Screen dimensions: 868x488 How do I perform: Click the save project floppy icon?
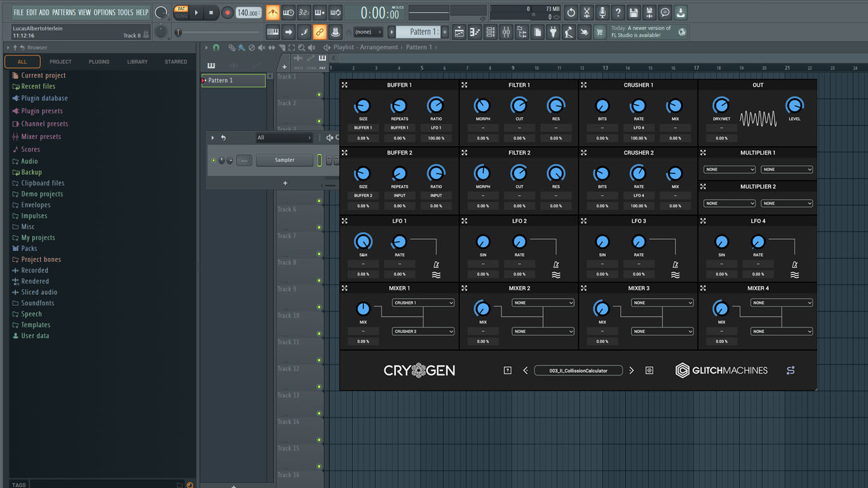(634, 13)
